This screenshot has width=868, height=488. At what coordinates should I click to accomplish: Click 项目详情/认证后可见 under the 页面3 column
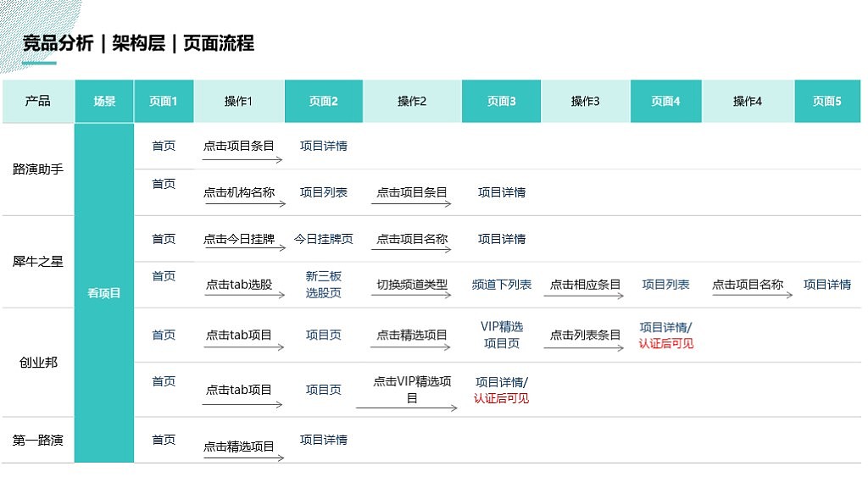(502, 390)
